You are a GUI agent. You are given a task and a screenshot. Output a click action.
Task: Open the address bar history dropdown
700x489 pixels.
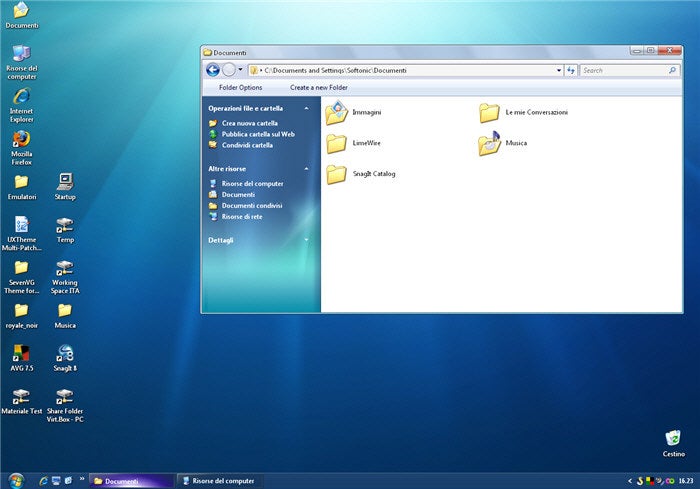pyautogui.click(x=558, y=70)
